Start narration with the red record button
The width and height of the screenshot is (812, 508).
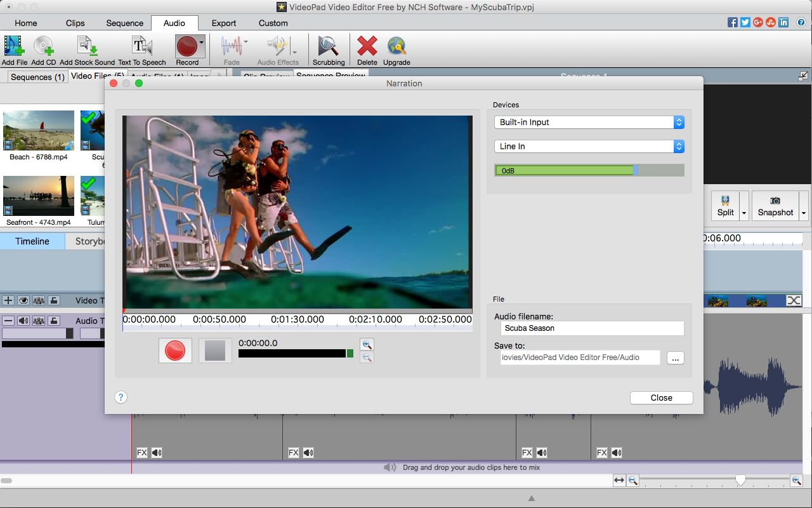coord(175,351)
